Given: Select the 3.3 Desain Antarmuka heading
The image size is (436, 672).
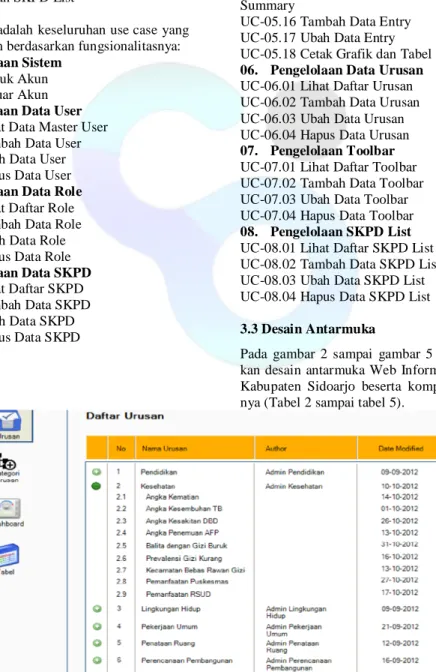Looking at the screenshot, I should tap(307, 329).
